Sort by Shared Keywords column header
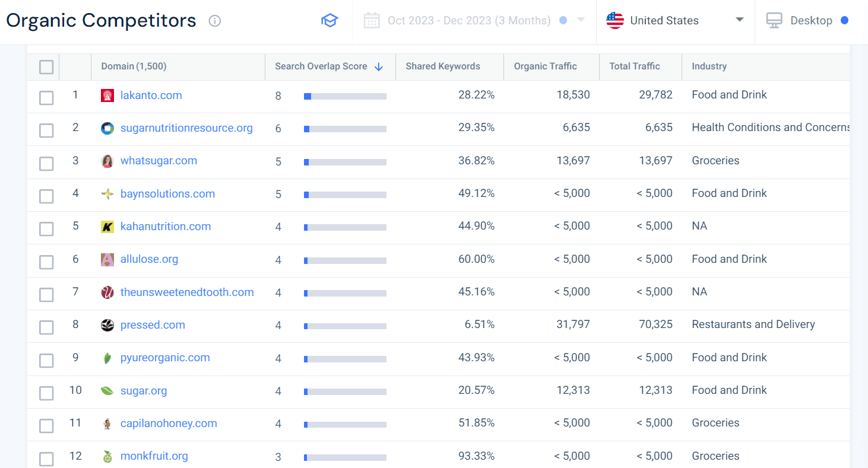 coord(443,66)
